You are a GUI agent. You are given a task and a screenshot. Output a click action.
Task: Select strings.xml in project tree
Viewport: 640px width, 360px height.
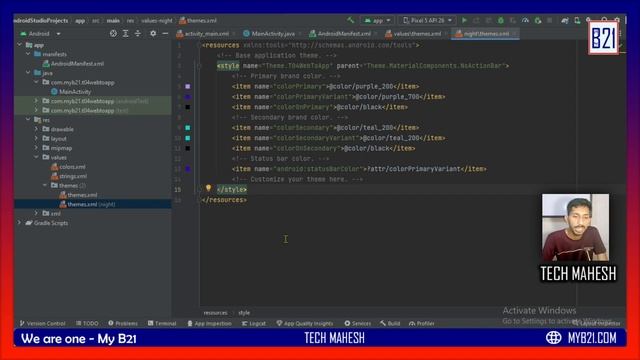tap(69, 176)
